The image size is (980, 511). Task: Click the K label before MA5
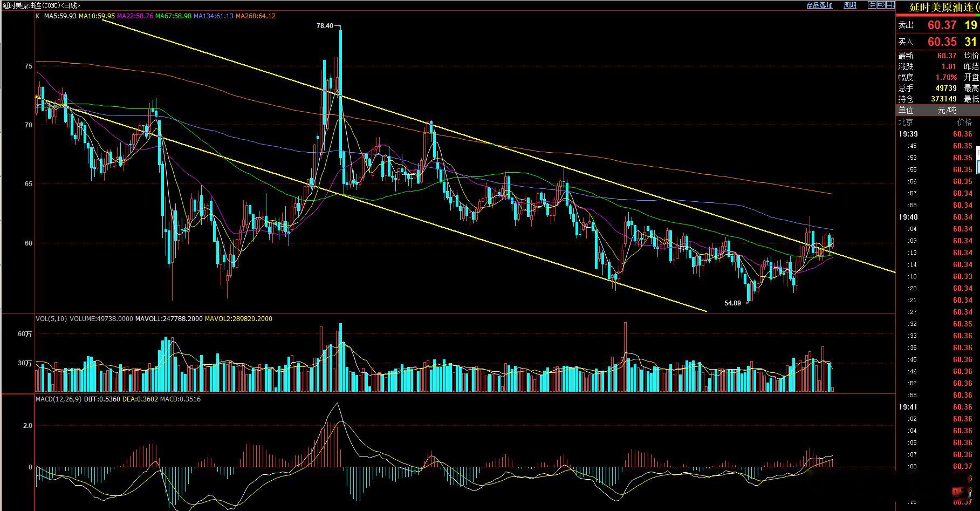point(38,16)
